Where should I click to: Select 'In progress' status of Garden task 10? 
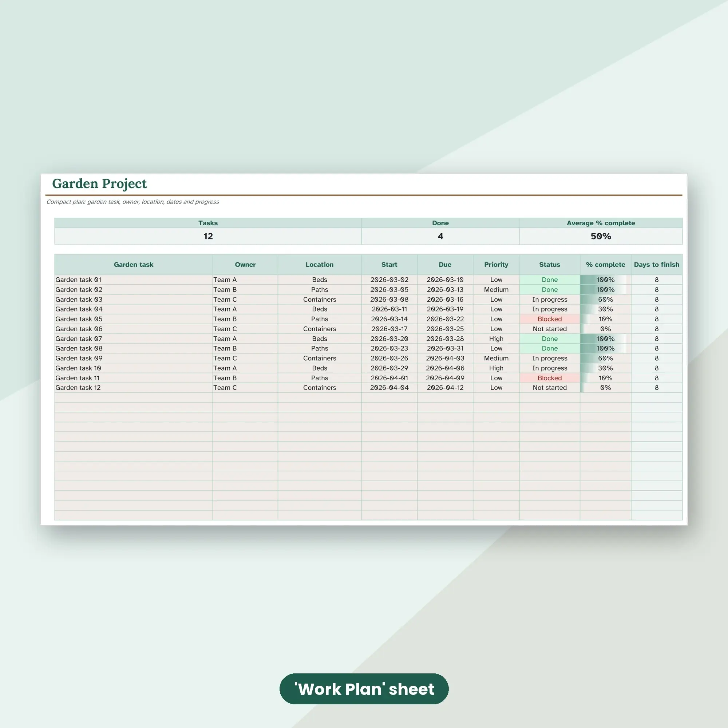(x=550, y=368)
